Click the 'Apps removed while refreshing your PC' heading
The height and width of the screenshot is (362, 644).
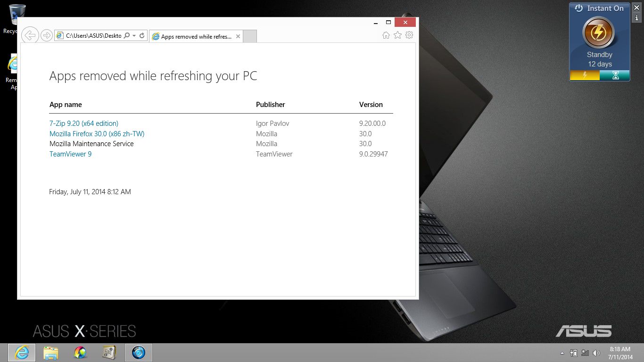coord(153,76)
